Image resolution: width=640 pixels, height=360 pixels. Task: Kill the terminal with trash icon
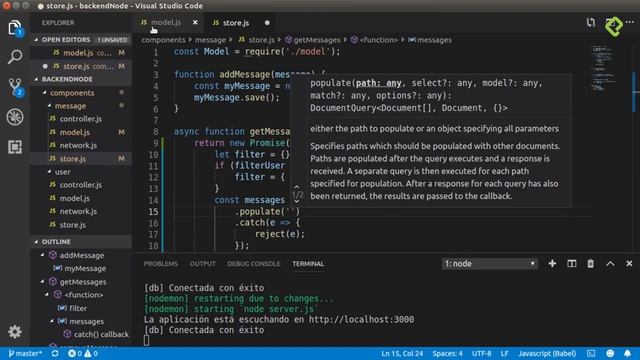coord(591,264)
